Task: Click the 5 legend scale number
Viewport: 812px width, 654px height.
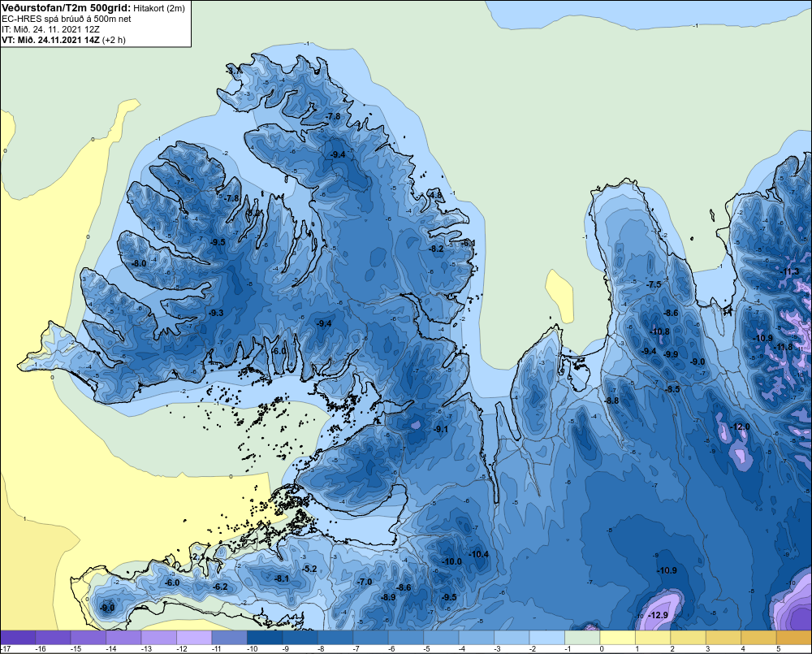Action: pyautogui.click(x=777, y=649)
